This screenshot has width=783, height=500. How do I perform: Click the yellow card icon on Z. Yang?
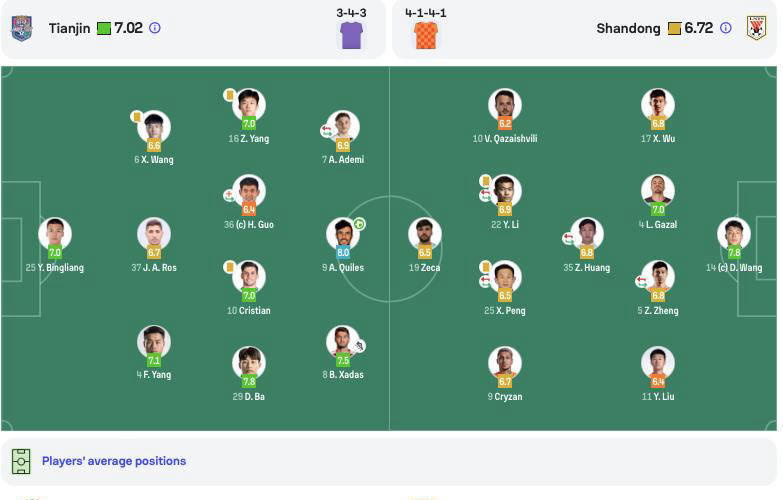230,95
